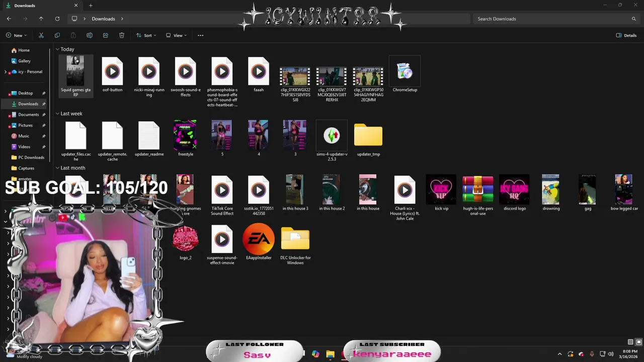Open the See more ellipsis menu
Screen dimensions: 644x362
click(x=200, y=35)
